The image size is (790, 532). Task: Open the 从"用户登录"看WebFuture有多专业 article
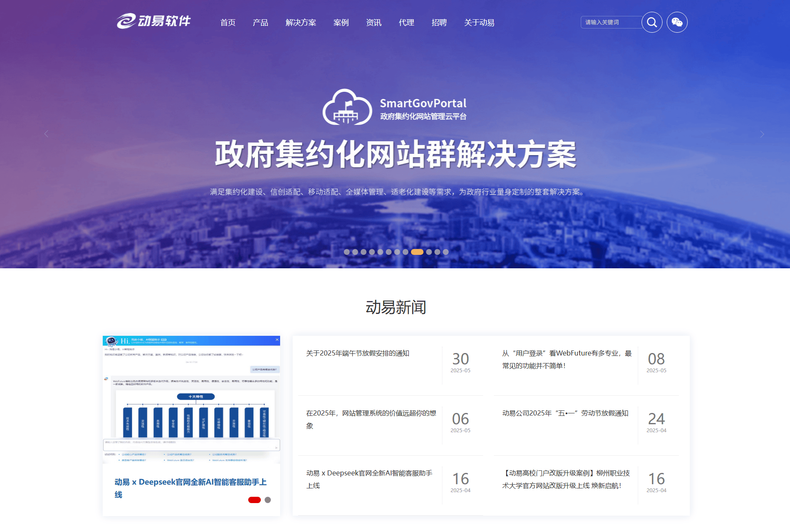click(x=567, y=360)
